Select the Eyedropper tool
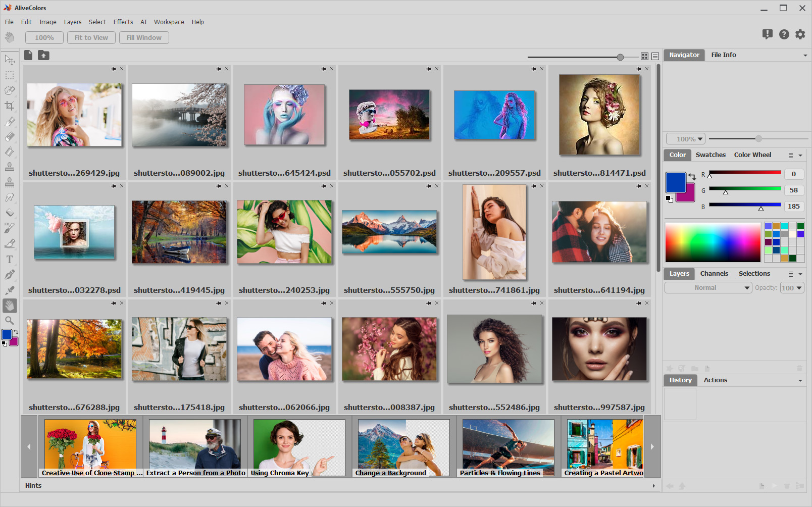The width and height of the screenshot is (812, 507). coord(10,290)
